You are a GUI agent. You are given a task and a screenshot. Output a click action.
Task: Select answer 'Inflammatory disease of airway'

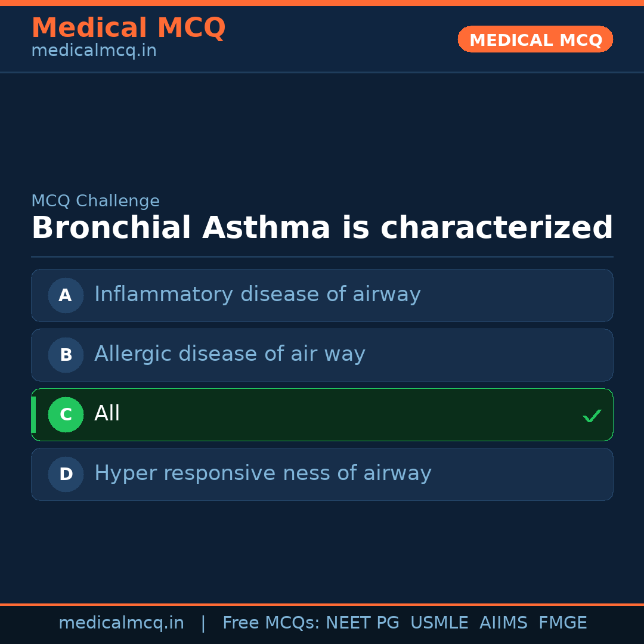tap(257, 295)
